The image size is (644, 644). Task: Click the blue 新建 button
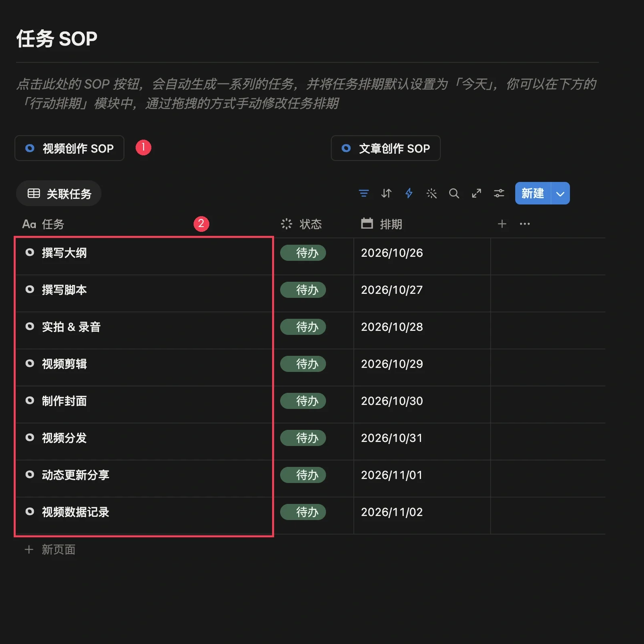(x=533, y=194)
